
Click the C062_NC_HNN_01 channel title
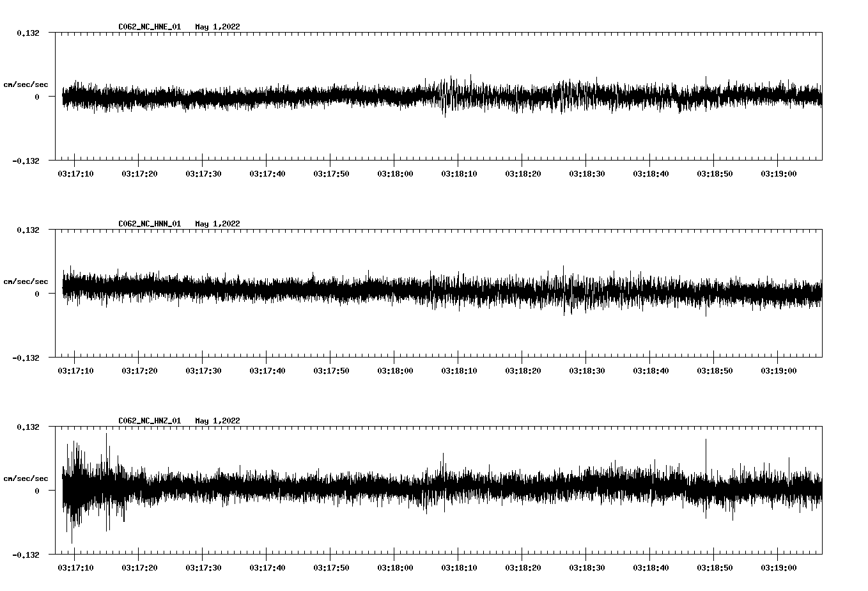point(150,224)
